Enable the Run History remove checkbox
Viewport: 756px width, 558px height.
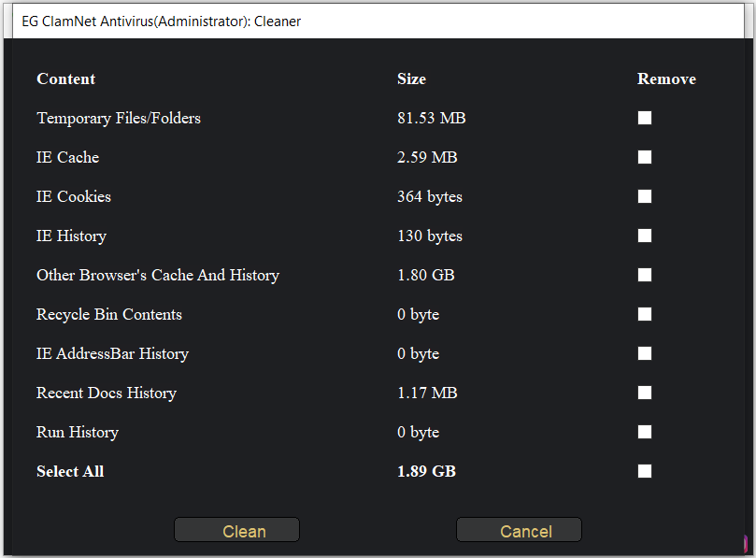tap(645, 432)
